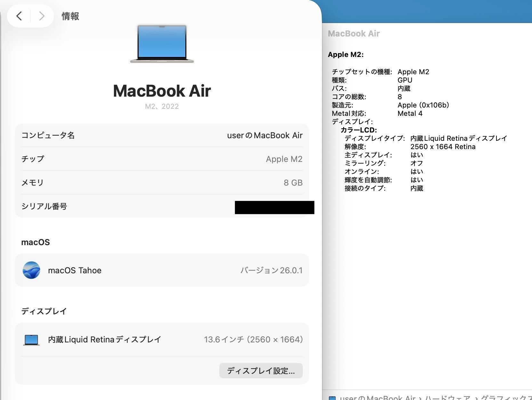This screenshot has height=400, width=532.
Task: Select グラフィックス in the bottom path bar
Action: pyautogui.click(x=506, y=398)
